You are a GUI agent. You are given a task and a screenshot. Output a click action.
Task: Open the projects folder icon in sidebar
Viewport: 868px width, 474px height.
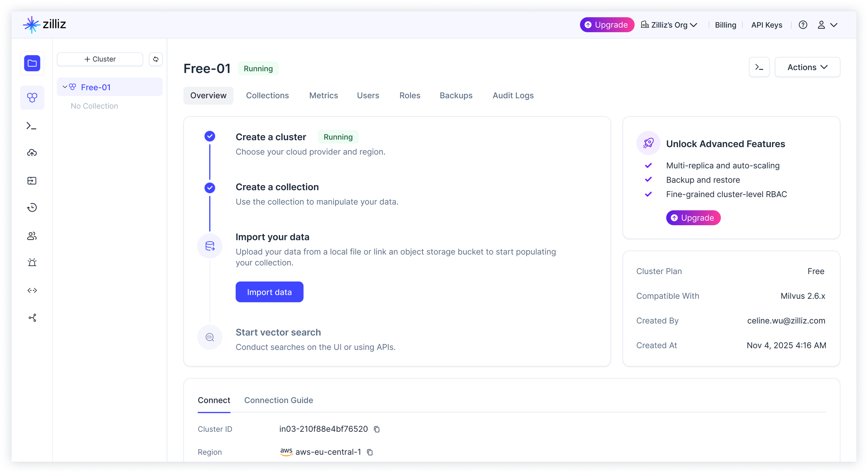point(32,63)
